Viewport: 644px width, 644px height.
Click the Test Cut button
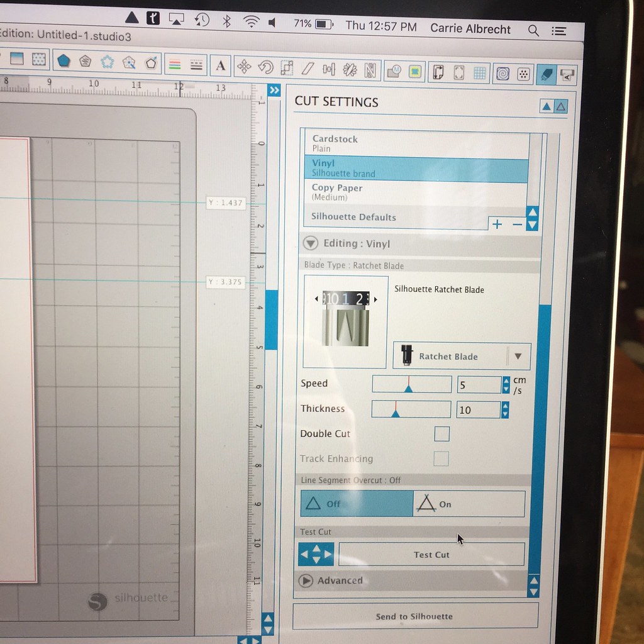click(431, 555)
